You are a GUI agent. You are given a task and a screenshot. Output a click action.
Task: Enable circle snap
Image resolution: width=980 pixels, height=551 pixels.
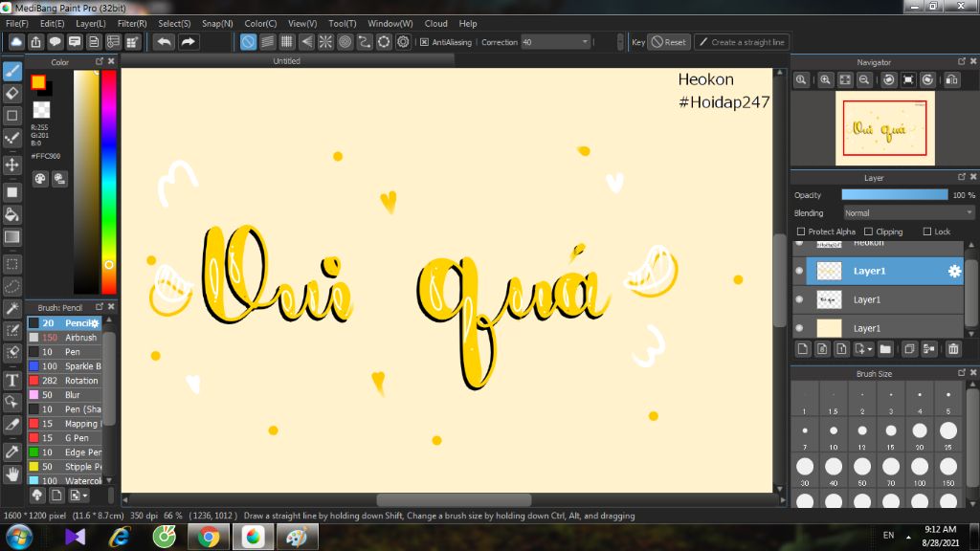tap(345, 42)
